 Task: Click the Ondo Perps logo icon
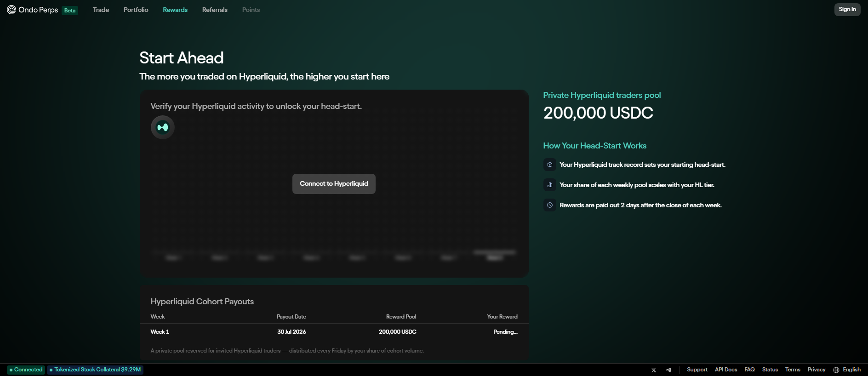[11, 10]
